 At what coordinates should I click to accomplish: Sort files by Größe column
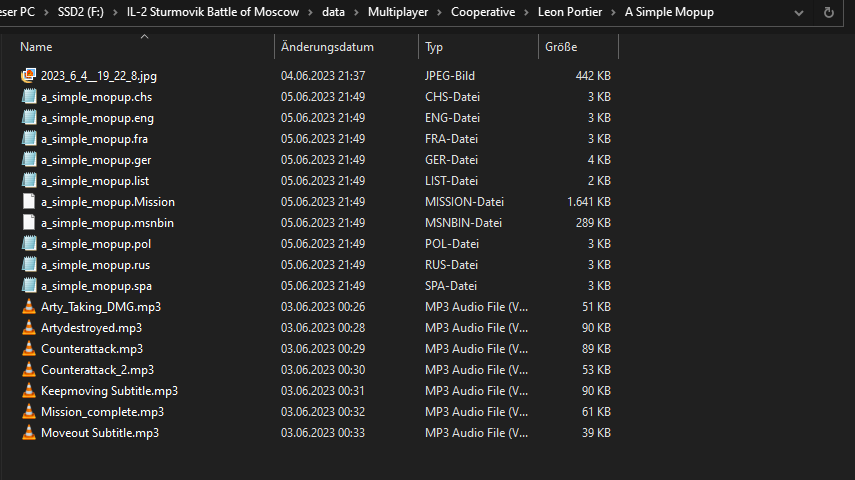point(561,47)
